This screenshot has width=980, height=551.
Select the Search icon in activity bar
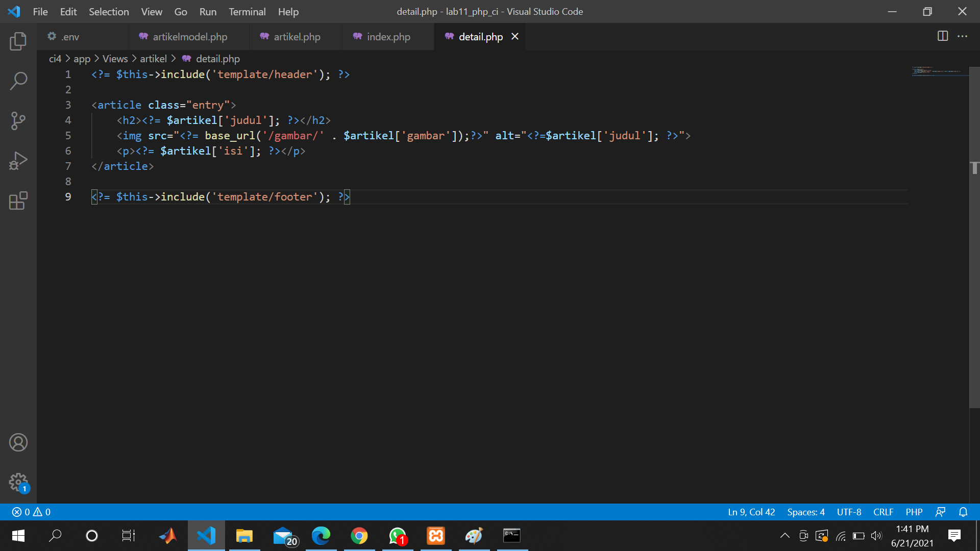18,81
